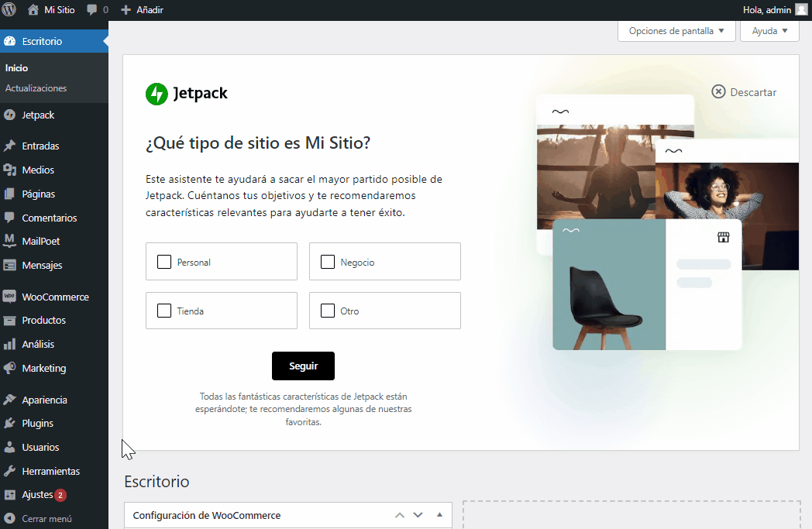Click the Descartar text link
The height and width of the screenshot is (529, 812).
coord(753,92)
